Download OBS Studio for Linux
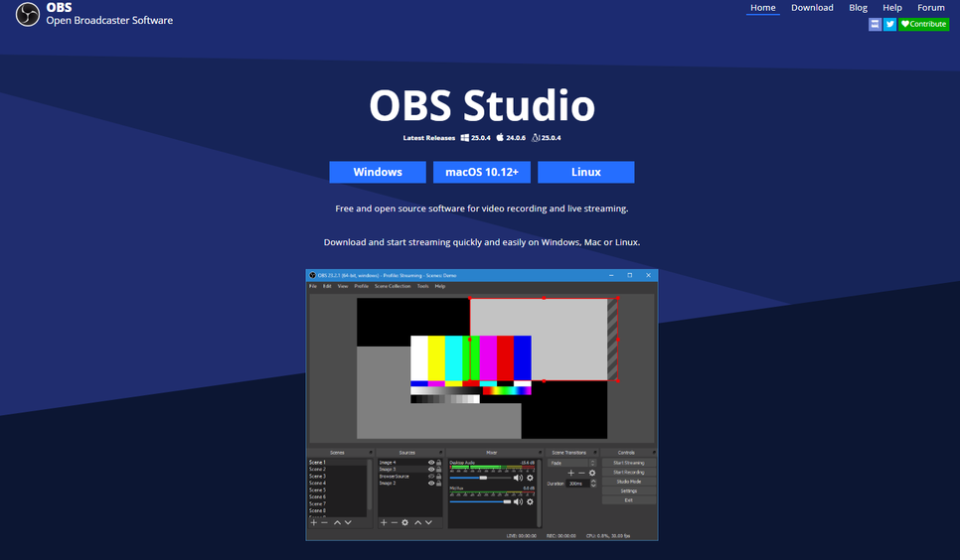This screenshot has width=960, height=560. pos(586,172)
